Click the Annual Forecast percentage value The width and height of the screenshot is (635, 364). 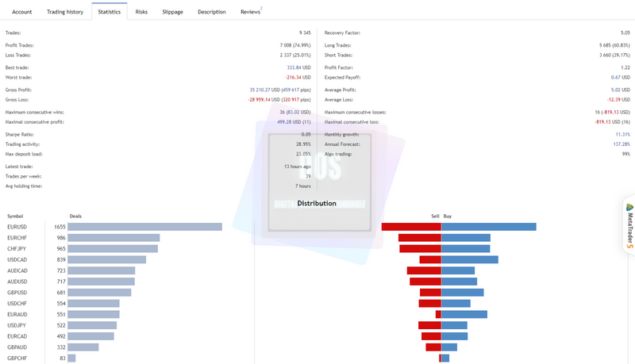tap(622, 144)
